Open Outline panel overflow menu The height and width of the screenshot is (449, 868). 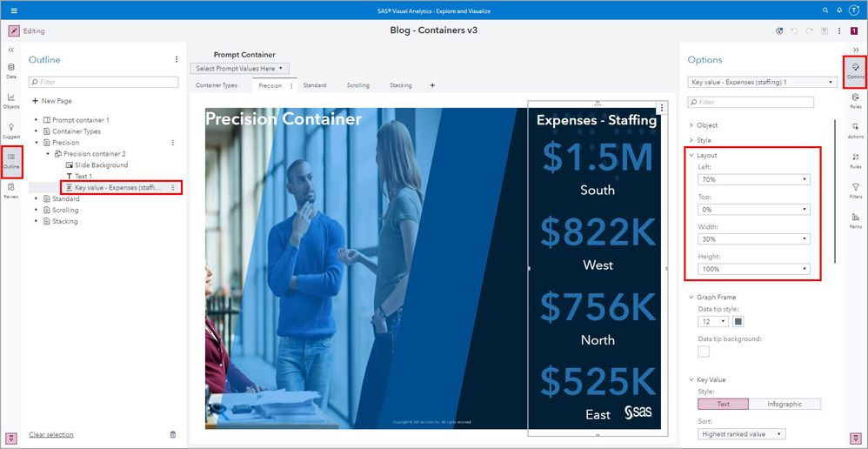(177, 59)
